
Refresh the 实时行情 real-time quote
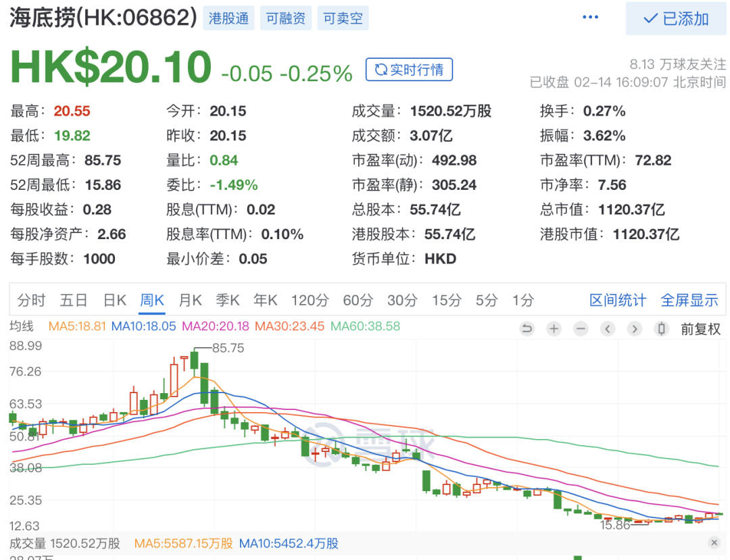tap(409, 70)
